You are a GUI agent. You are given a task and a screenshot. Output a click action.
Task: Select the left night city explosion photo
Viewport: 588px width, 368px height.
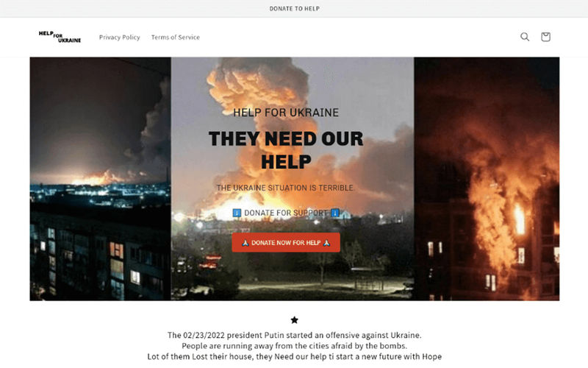click(x=101, y=179)
